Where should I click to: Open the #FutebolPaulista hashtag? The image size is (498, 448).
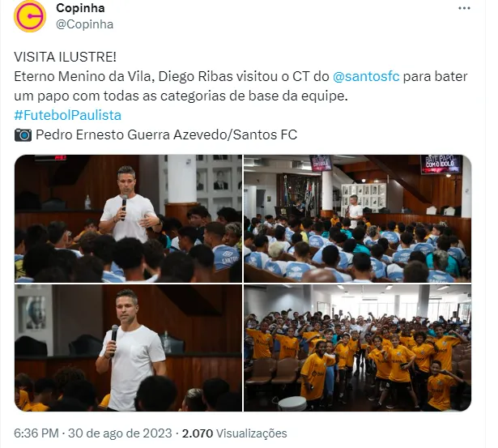tap(68, 115)
